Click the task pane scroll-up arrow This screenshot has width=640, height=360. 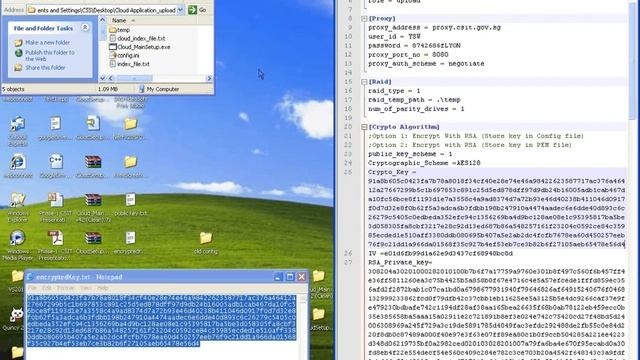(102, 20)
